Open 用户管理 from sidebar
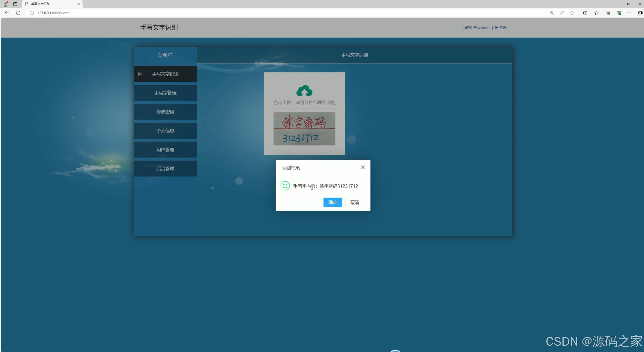Screen dimensions: 644x352 [165, 150]
